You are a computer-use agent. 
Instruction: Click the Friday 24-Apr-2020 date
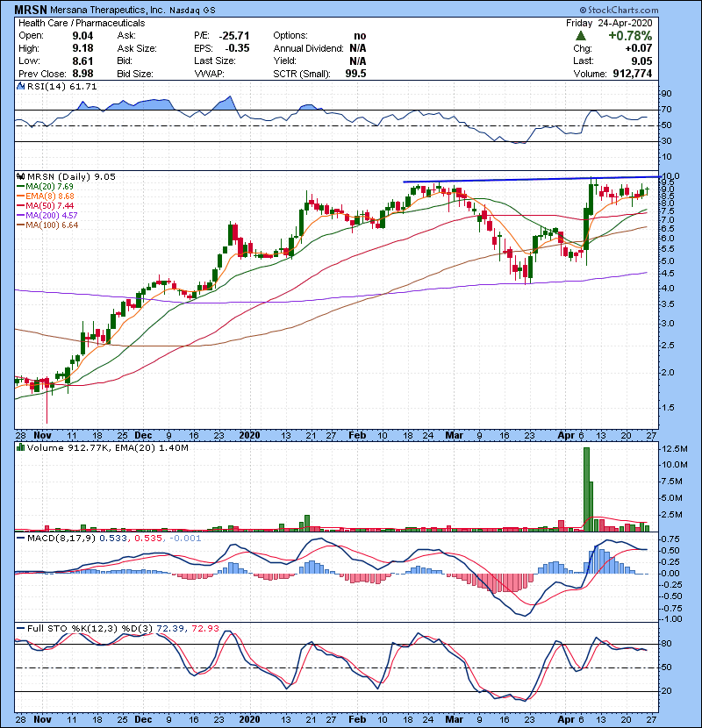[x=609, y=23]
